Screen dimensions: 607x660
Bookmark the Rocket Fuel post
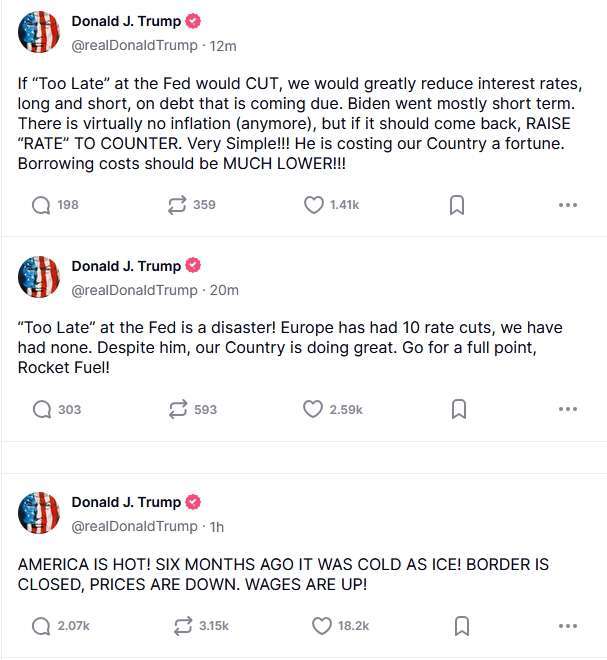(x=459, y=409)
